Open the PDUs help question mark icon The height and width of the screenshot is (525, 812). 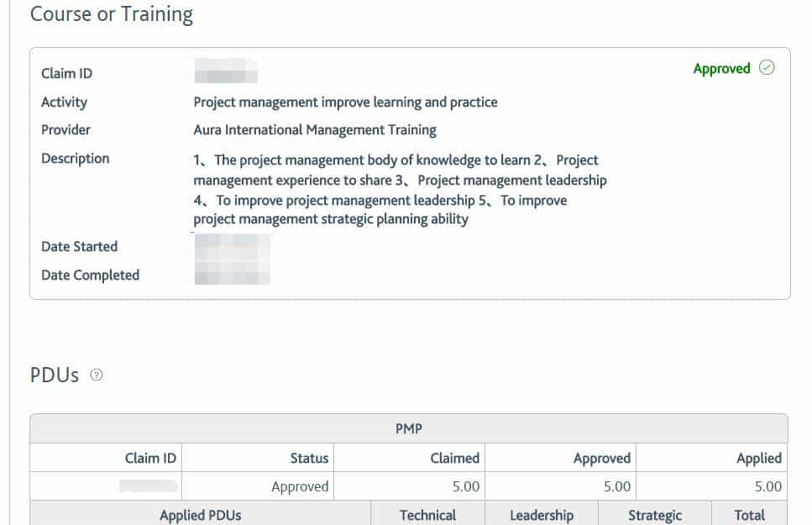(97, 375)
